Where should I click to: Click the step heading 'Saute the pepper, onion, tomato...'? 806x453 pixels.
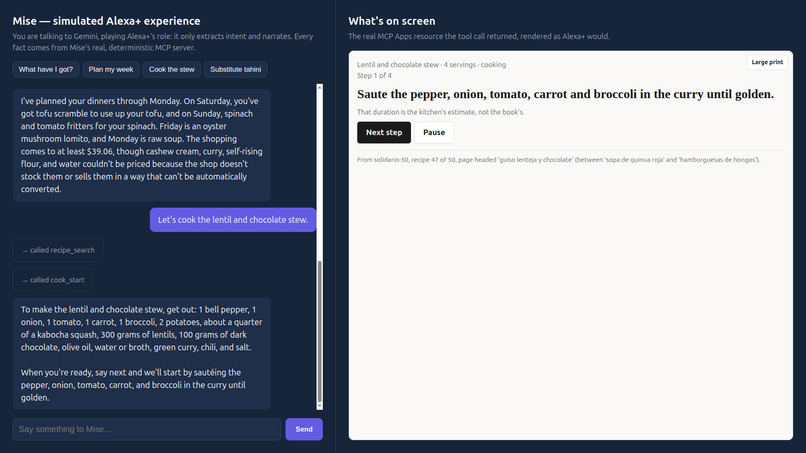pyautogui.click(x=565, y=94)
